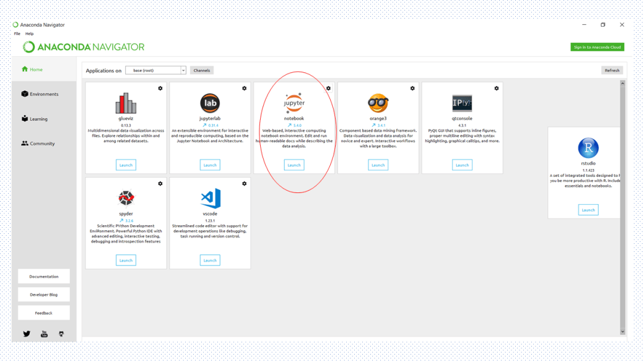The width and height of the screenshot is (644, 362).
Task: Open the Developer Blog link
Action: [x=44, y=295]
